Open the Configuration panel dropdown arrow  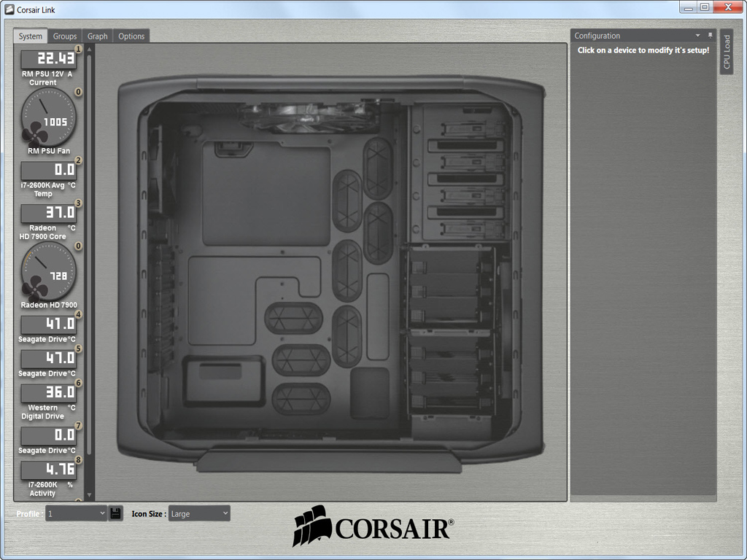(x=697, y=35)
